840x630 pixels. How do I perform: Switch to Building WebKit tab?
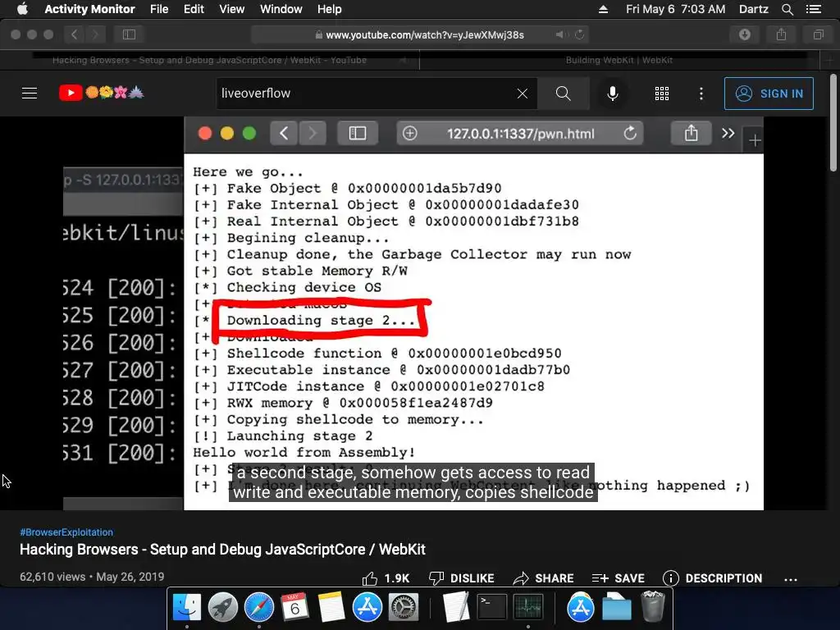click(619, 60)
